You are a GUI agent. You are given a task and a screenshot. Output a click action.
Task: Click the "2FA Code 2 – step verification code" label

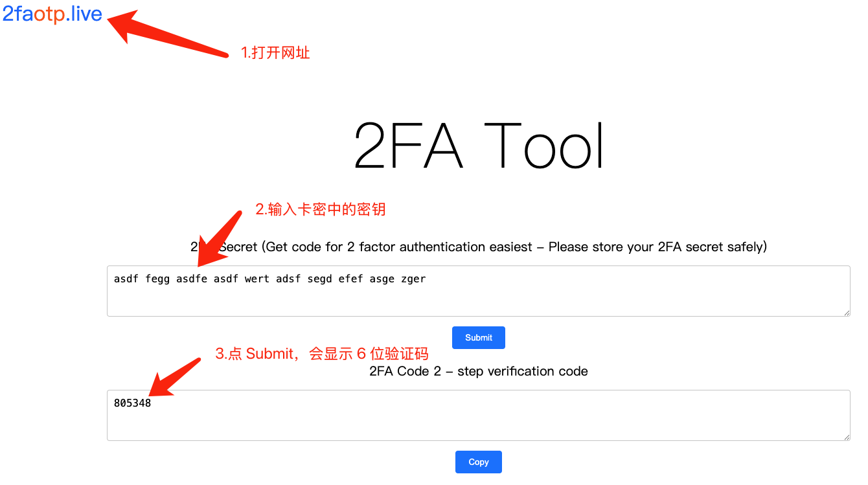[478, 371]
